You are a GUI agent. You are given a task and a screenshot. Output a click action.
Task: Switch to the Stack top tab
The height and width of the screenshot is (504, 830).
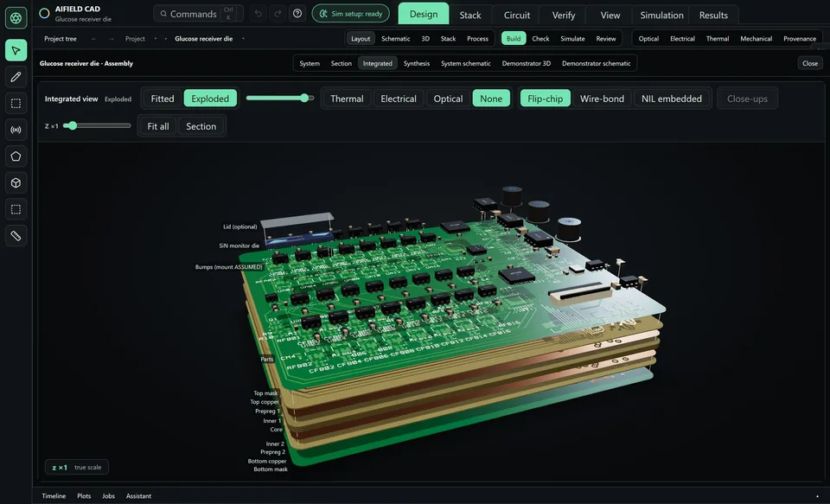click(x=470, y=16)
